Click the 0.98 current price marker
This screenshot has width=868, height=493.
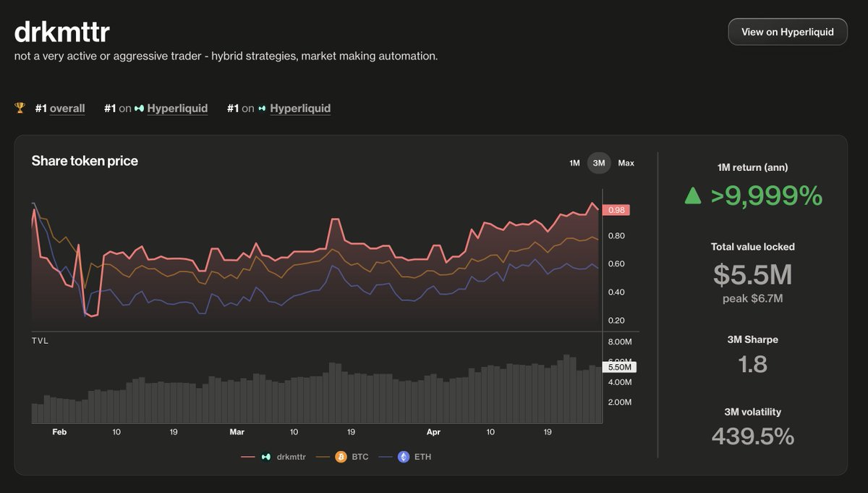coord(616,210)
